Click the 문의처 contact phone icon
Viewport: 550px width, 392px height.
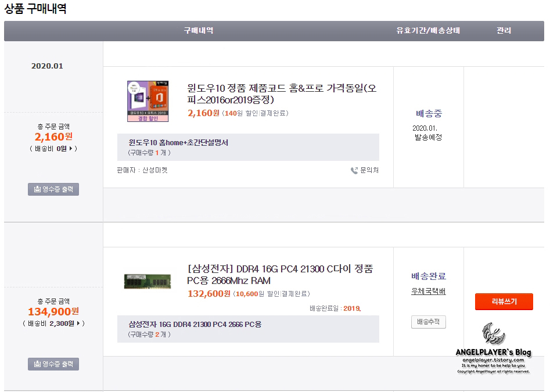354,170
